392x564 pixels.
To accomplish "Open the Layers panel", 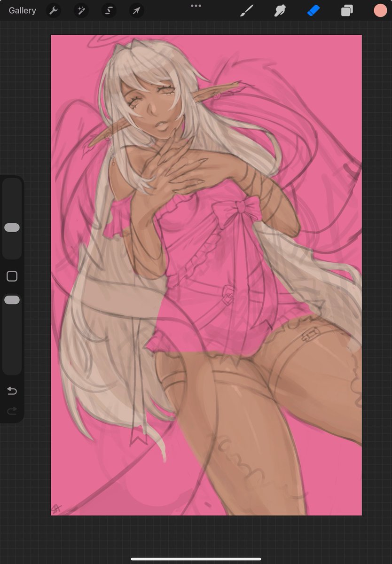I will 347,10.
